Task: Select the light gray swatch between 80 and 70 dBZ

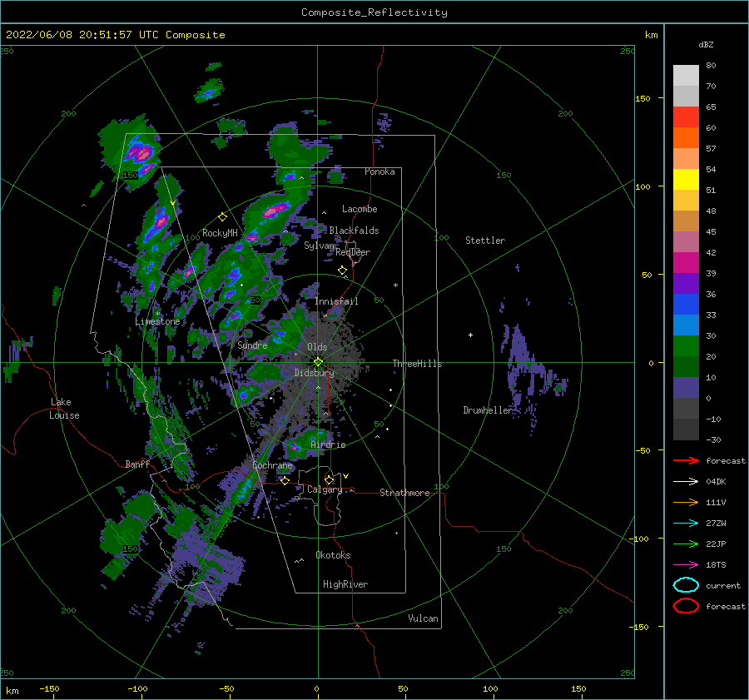Action: pyautogui.click(x=686, y=76)
